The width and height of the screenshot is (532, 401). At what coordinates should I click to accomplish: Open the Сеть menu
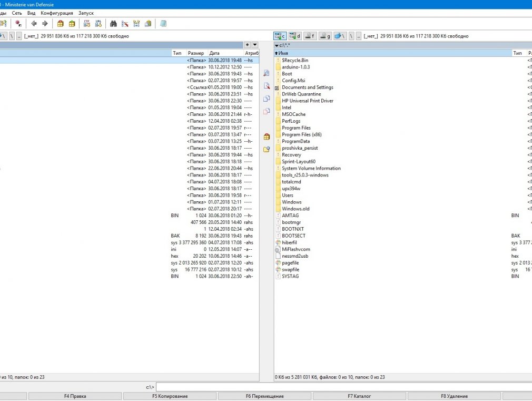click(x=17, y=13)
